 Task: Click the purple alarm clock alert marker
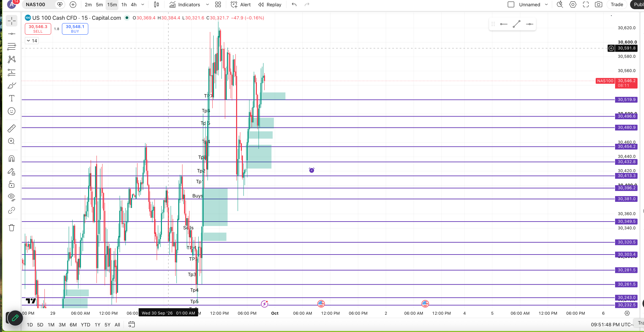[x=312, y=170]
